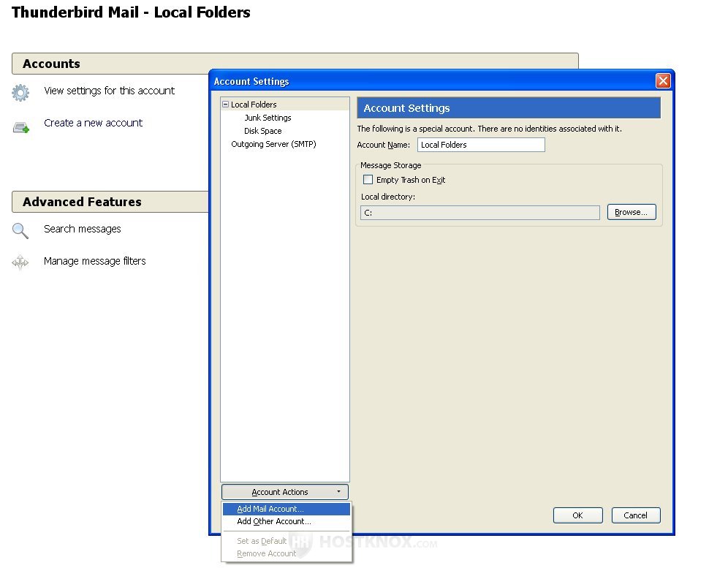Viewport: 728px width, 568px height.
Task: Click the gear icon for account settings
Action: point(20,92)
